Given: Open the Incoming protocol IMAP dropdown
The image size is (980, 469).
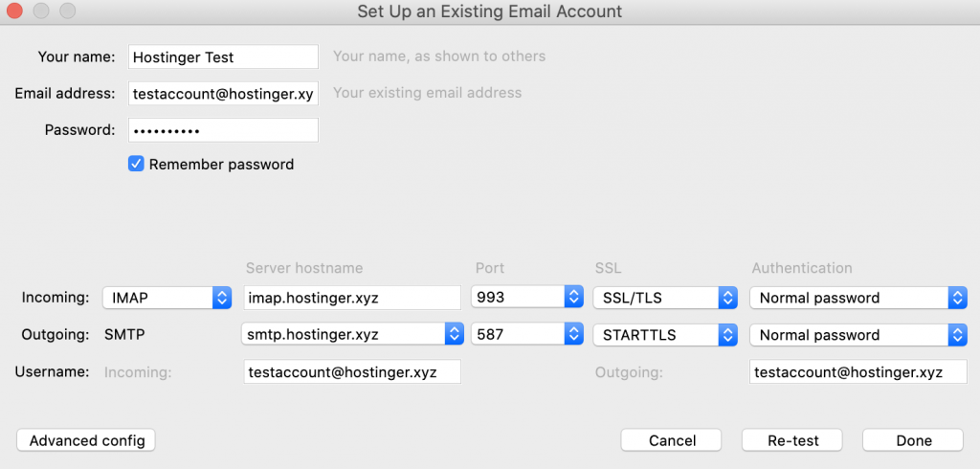Looking at the screenshot, I should 167,298.
